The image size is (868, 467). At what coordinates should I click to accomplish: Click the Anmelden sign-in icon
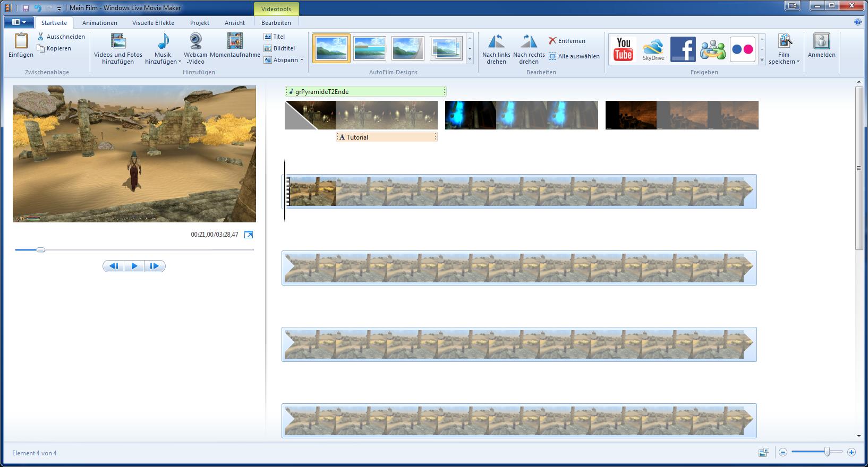[822, 41]
